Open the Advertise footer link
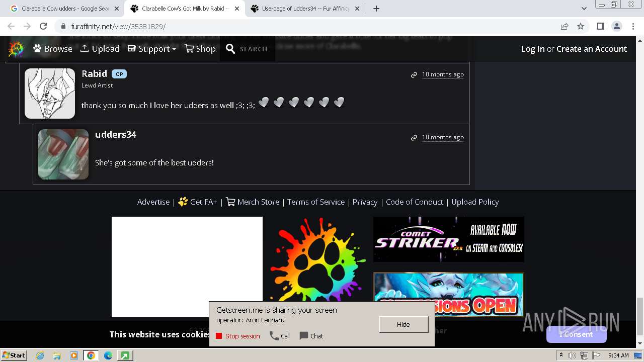Viewport: 644px width, 362px height. [x=153, y=202]
